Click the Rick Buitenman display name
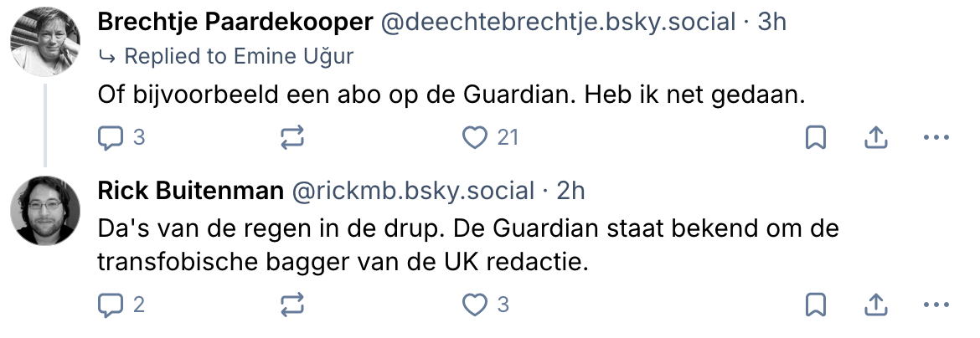Viewport: 980px width, 338px height. (x=190, y=191)
